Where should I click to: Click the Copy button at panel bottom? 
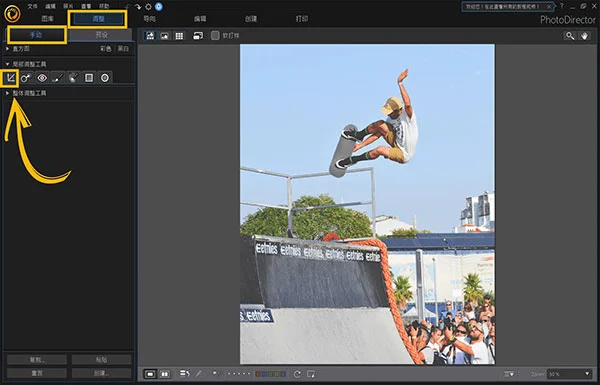click(37, 360)
